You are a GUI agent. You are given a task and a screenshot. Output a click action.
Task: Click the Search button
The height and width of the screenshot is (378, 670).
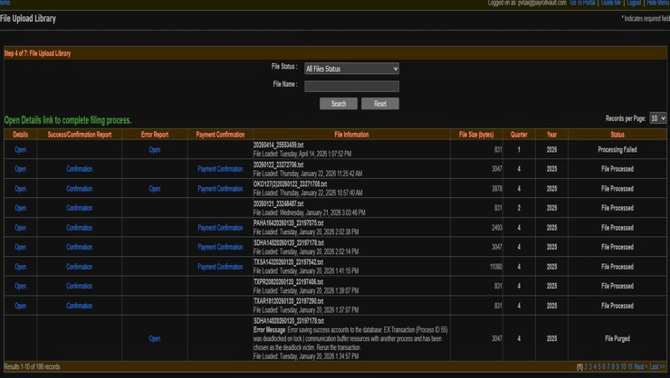coord(338,104)
